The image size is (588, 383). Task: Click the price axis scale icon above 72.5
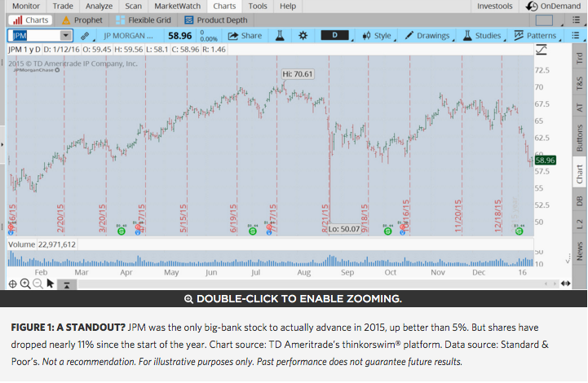point(542,50)
